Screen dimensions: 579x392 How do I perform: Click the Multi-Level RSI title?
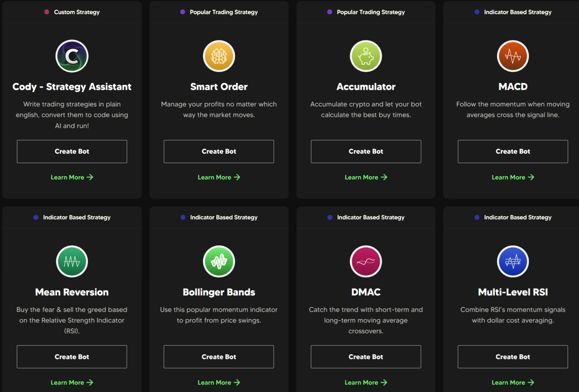click(x=513, y=292)
